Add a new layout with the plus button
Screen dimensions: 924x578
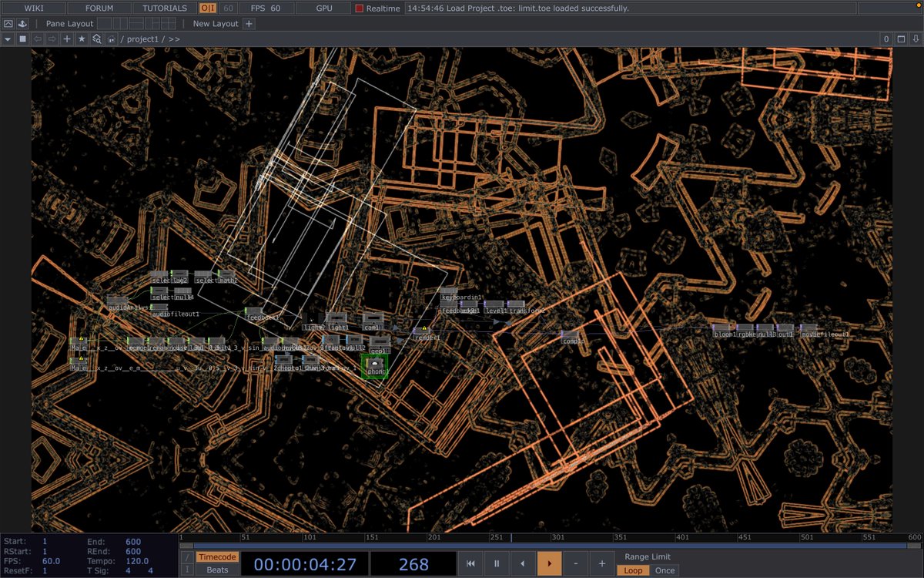pos(249,24)
